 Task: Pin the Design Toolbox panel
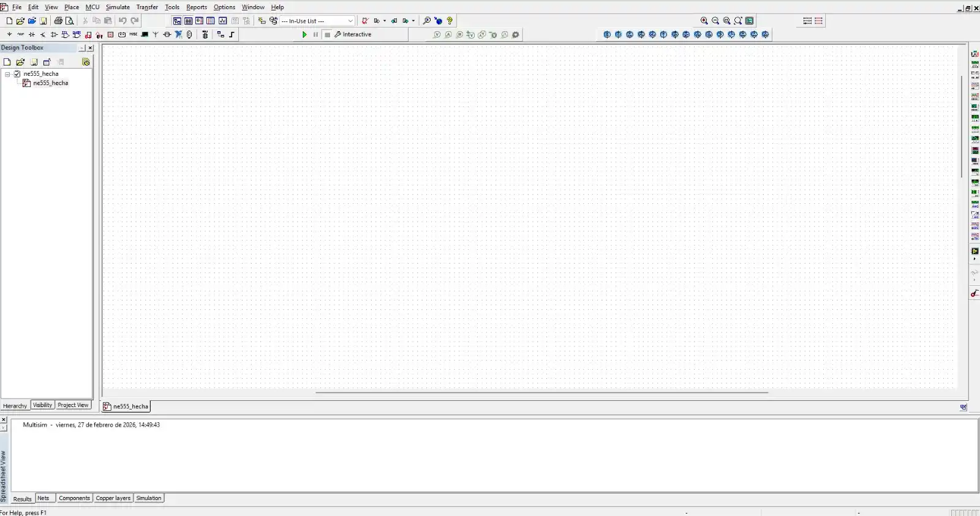(x=81, y=48)
